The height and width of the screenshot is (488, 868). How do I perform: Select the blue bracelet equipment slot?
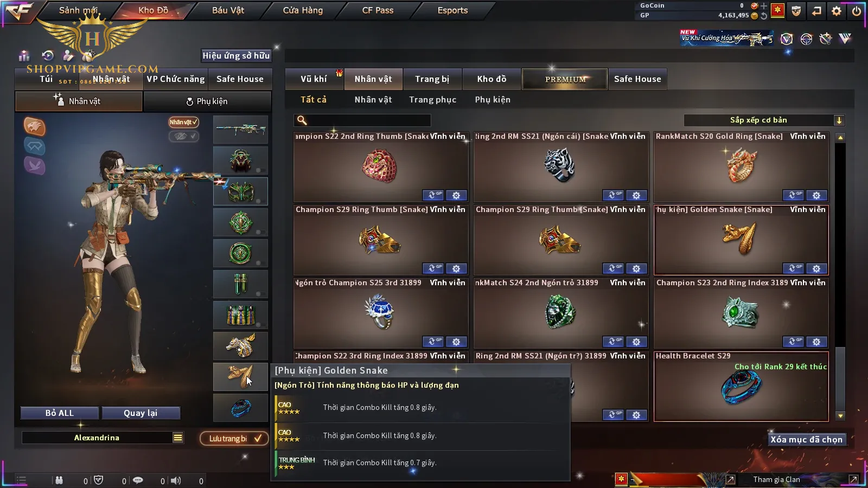[x=240, y=407]
